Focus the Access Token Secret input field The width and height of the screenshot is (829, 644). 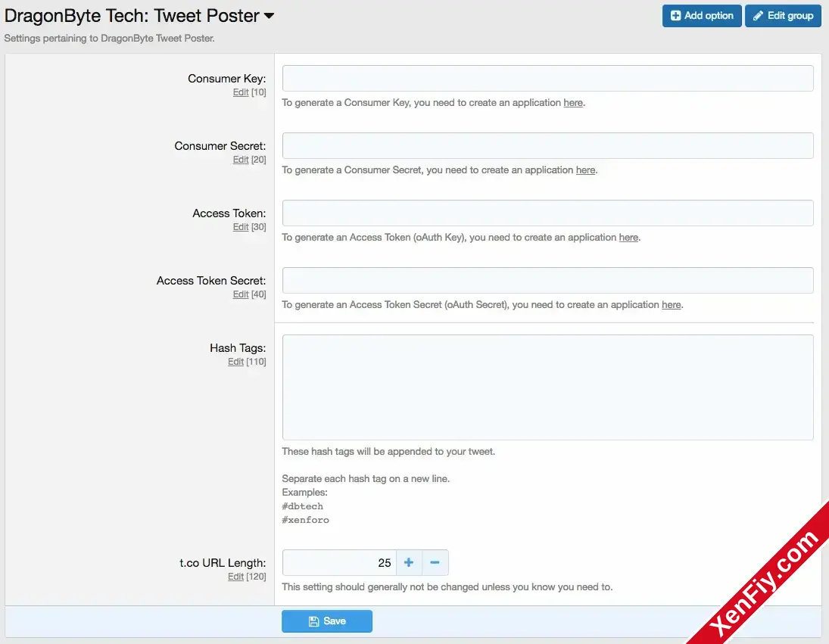pyautogui.click(x=547, y=281)
